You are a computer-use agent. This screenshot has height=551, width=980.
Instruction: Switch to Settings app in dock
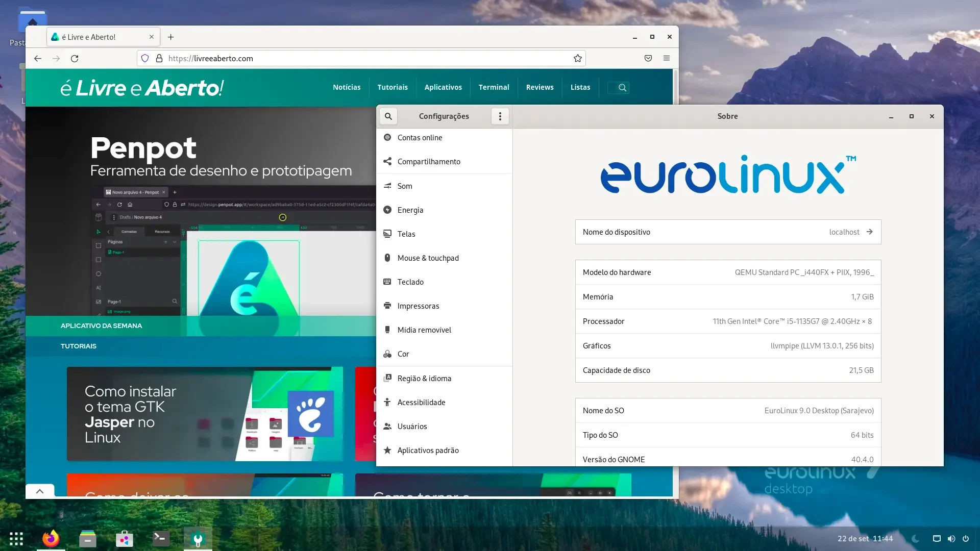[x=198, y=539]
